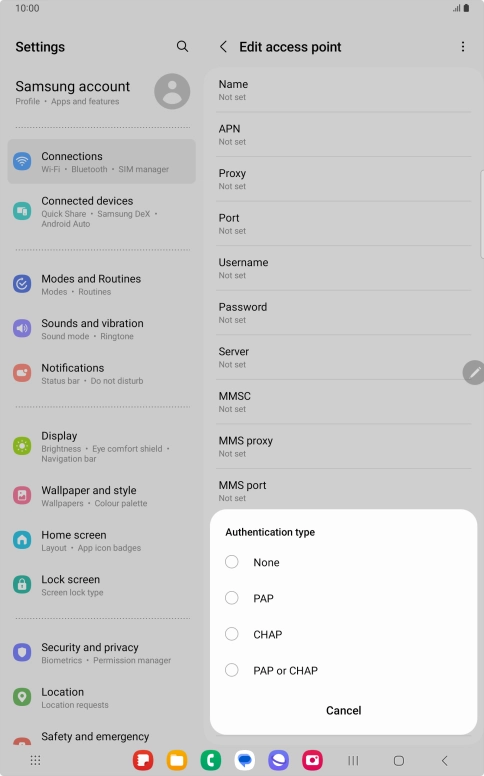484x776 pixels.
Task: Open the Camera app in the taskbar
Action: click(x=312, y=760)
